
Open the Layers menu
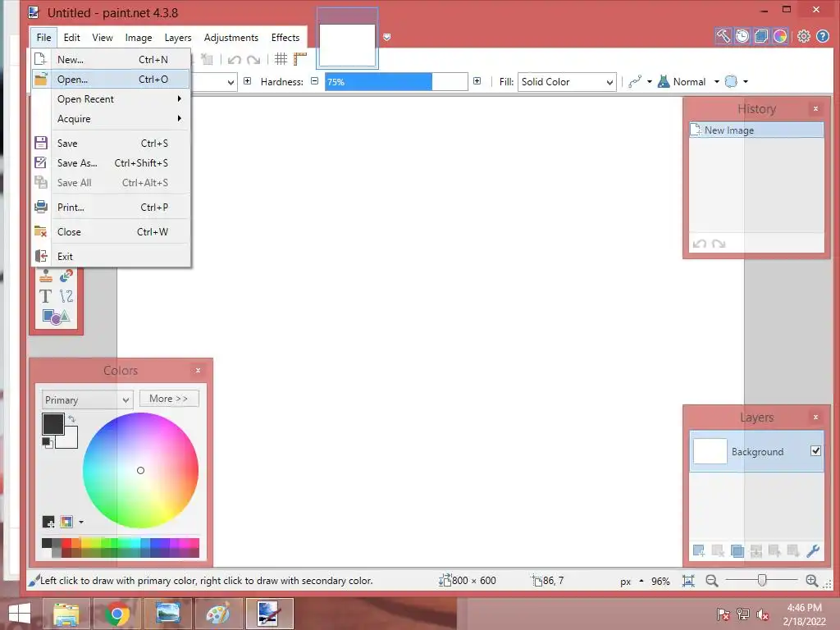(x=178, y=38)
